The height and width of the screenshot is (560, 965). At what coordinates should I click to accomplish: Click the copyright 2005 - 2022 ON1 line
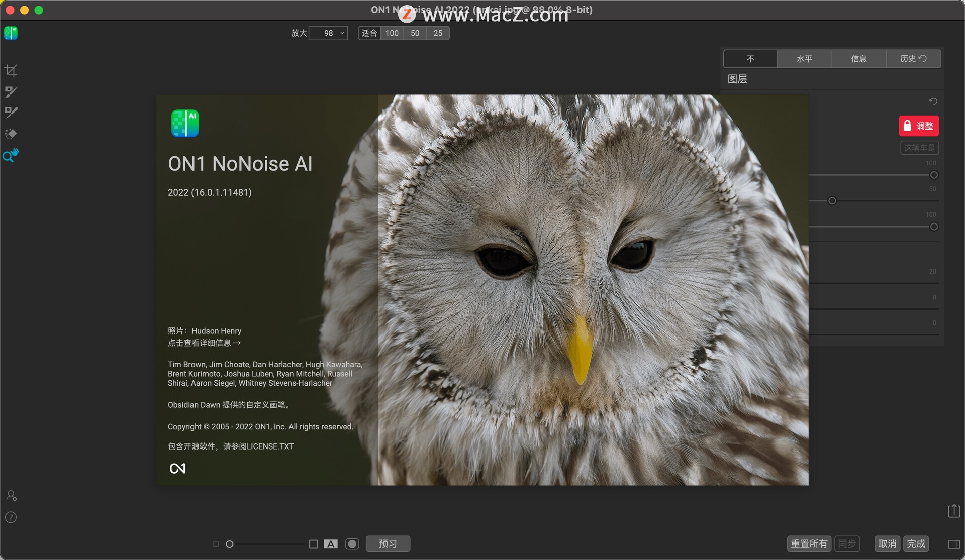point(260,427)
